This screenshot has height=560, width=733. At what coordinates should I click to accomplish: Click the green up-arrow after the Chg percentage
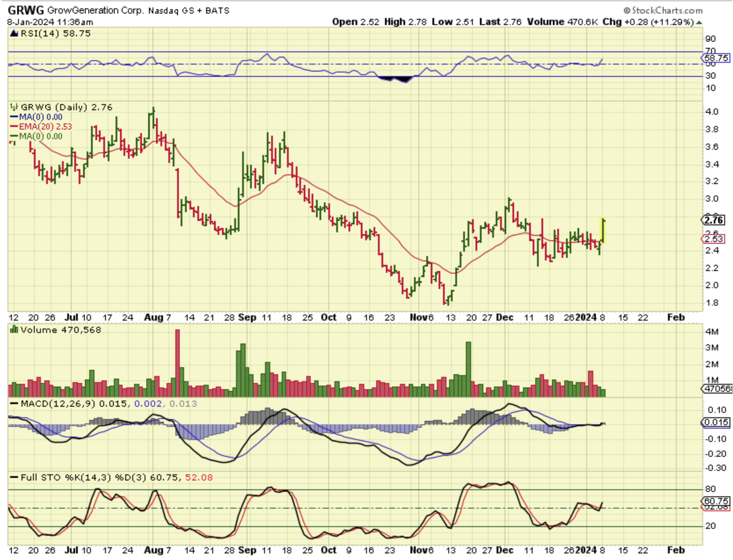(x=699, y=22)
